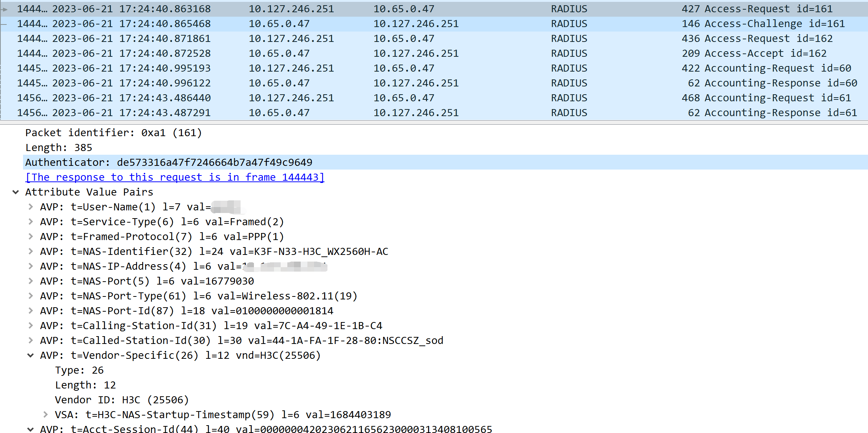This screenshot has height=433, width=868.
Task: Expand the Framed-Protocol AVP arrow
Action: 31,236
